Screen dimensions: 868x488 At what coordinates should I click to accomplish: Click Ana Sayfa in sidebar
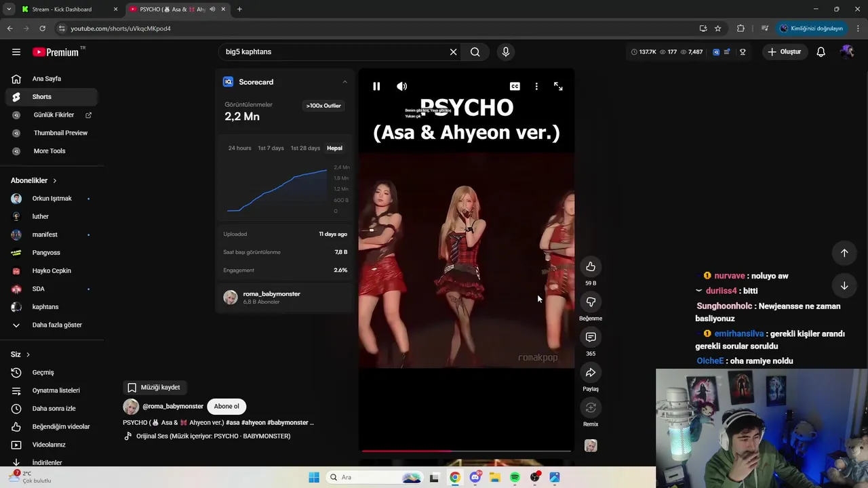coord(52,79)
